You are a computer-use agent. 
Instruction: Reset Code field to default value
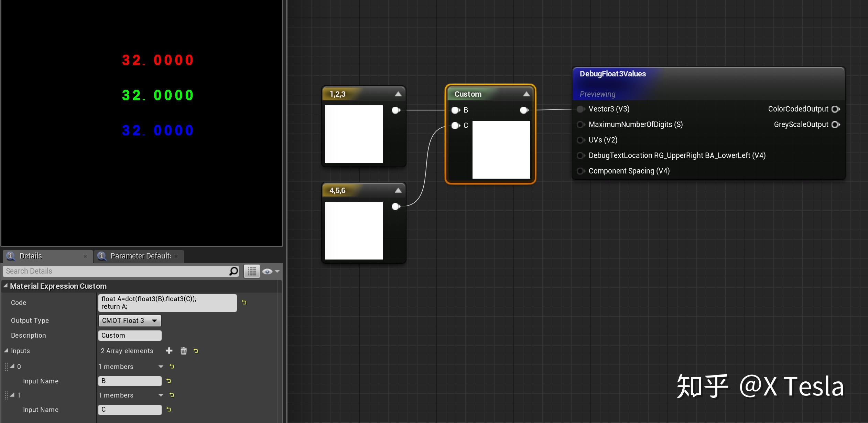(244, 303)
